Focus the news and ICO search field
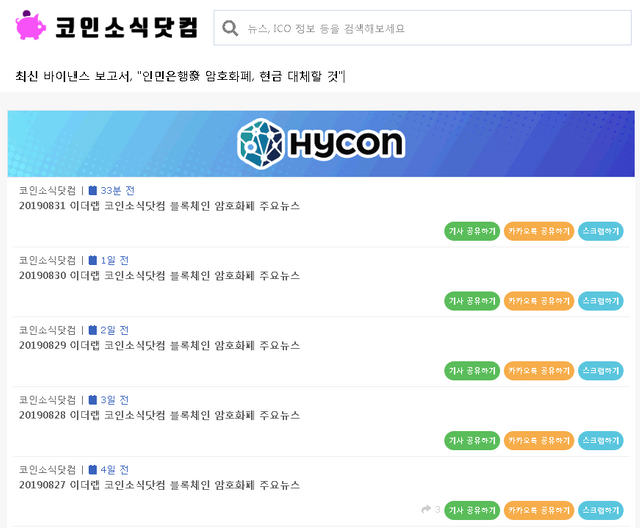The width and height of the screenshot is (640, 528). pyautogui.click(x=422, y=28)
